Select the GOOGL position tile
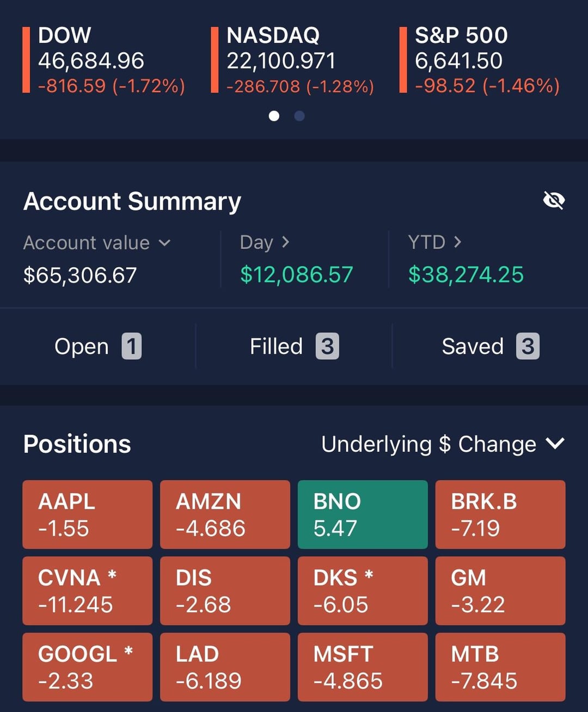The width and height of the screenshot is (588, 712). (x=87, y=667)
